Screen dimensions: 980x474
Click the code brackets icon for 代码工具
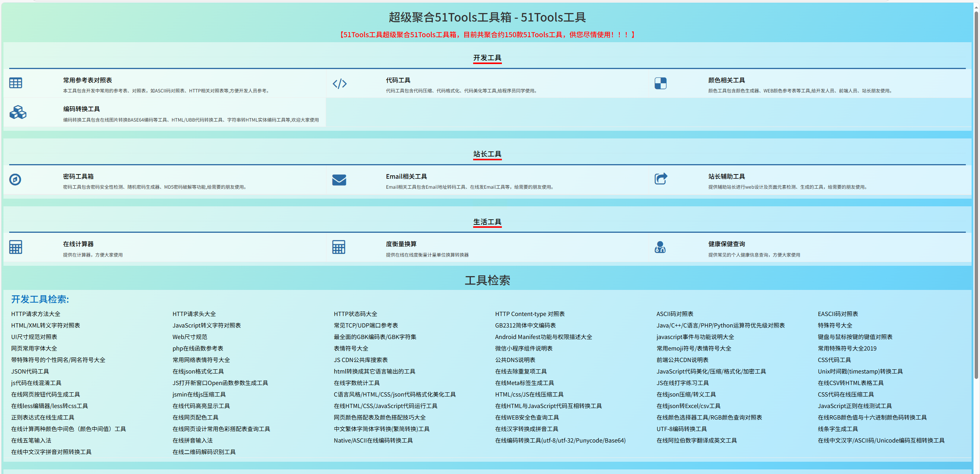[339, 84]
